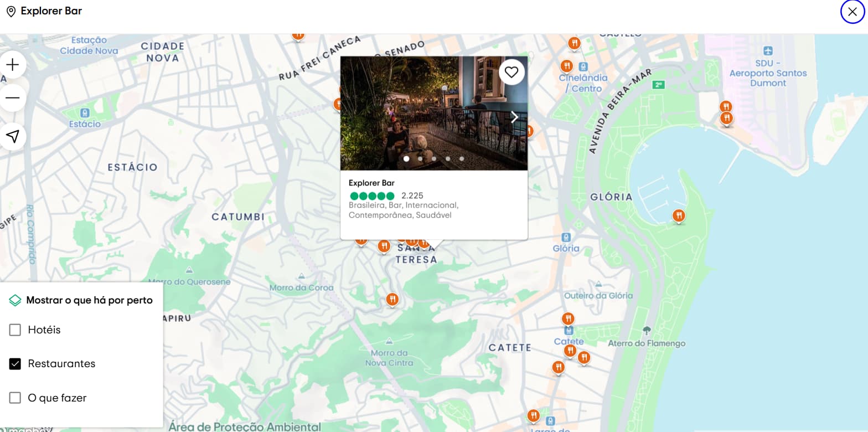Open the Explorer Bar listing title
This screenshot has height=432, width=868.
point(371,183)
